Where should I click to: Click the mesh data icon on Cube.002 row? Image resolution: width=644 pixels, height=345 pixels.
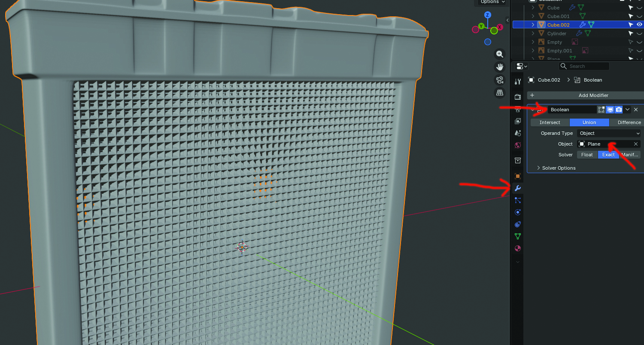coord(591,25)
